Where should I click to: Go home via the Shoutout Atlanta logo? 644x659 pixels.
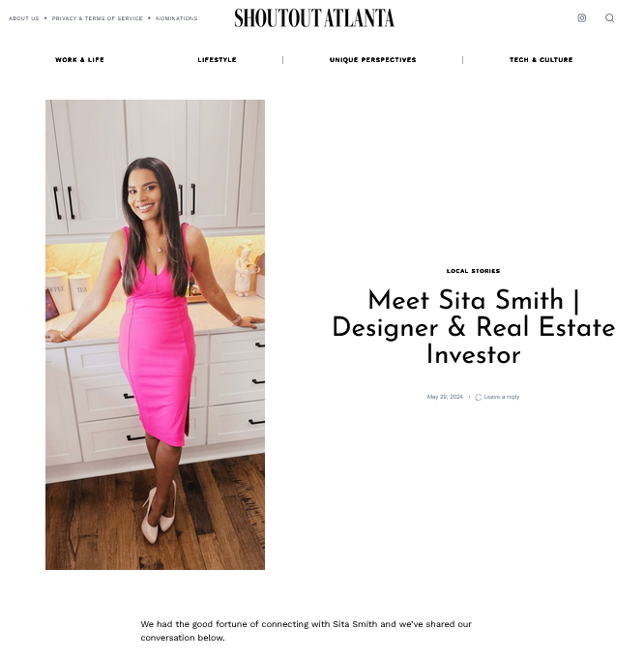(314, 18)
